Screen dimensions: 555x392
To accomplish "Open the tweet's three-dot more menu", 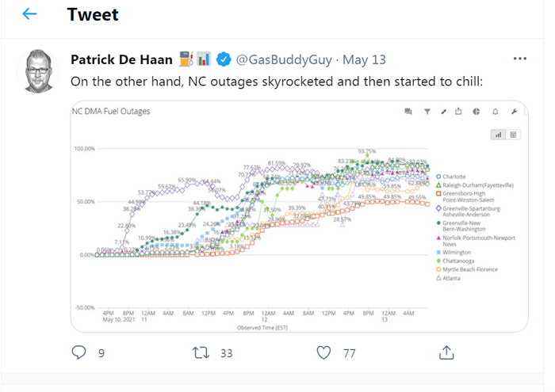I will tap(520, 59).
